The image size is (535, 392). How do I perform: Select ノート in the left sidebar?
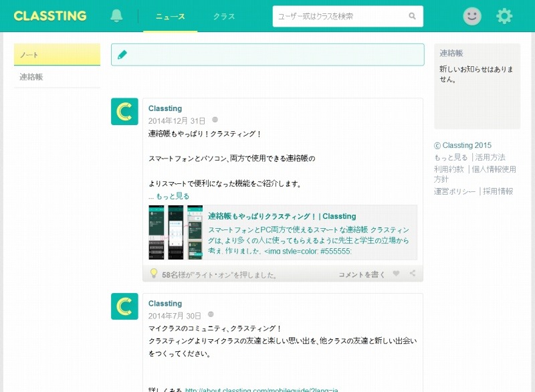click(x=57, y=55)
